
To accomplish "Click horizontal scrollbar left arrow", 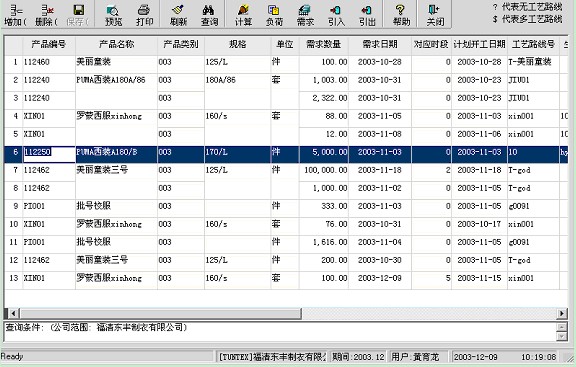I will coord(14,313).
